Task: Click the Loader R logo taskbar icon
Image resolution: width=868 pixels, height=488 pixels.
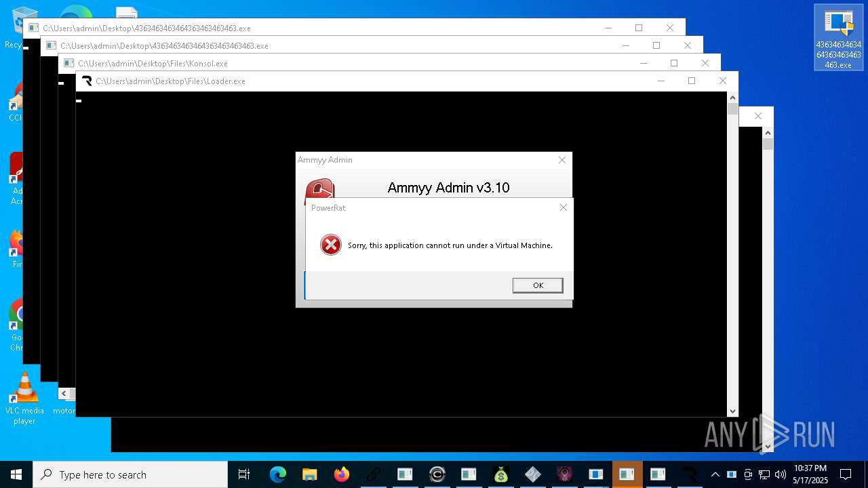Action: [690, 474]
